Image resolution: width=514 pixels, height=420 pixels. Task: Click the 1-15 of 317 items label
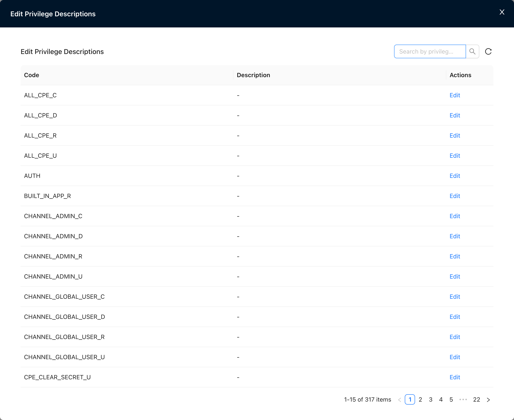[368, 399]
